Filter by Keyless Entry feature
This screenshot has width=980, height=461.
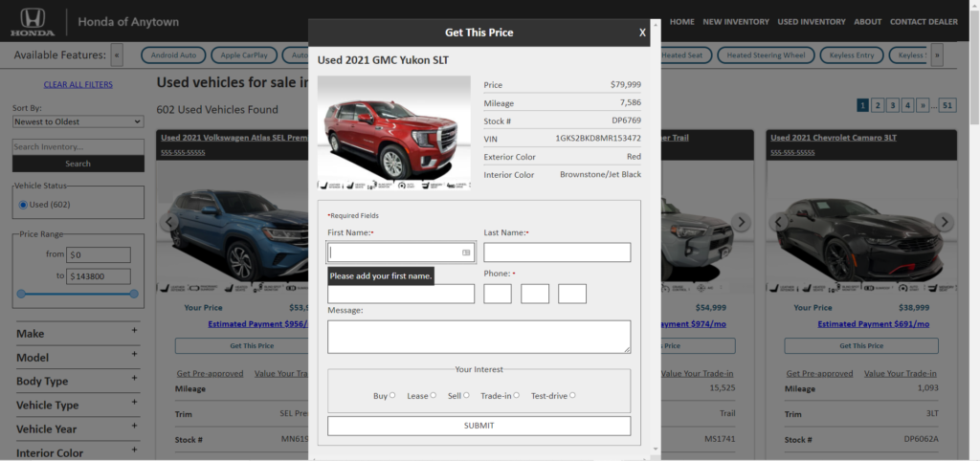pyautogui.click(x=851, y=55)
